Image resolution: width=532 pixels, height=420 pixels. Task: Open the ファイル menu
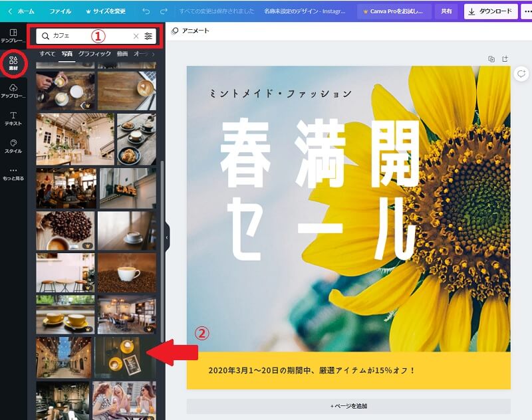(61, 11)
